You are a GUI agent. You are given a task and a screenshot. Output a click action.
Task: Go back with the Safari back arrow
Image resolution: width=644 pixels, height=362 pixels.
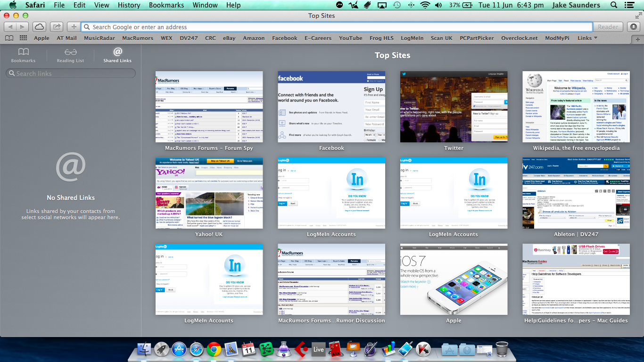[10, 27]
